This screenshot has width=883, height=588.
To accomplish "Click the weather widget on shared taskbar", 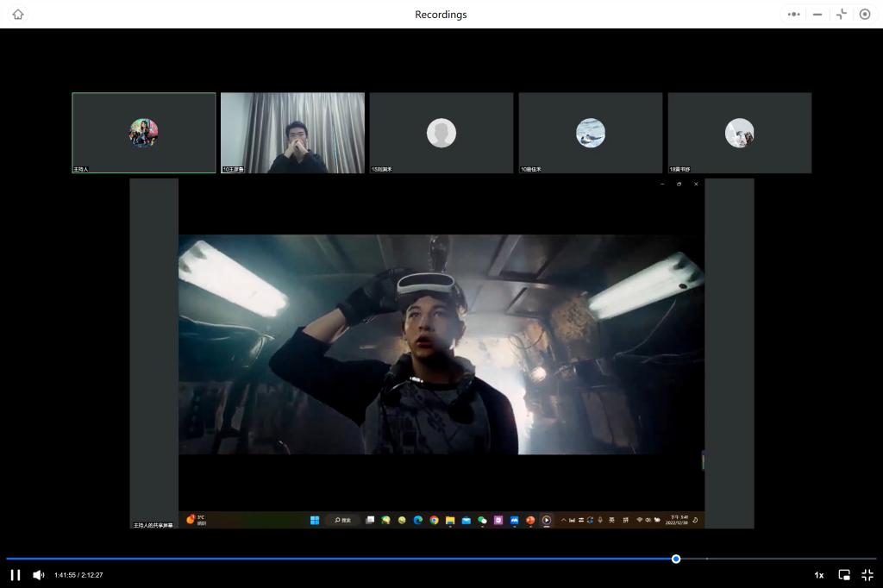I will 196,520.
